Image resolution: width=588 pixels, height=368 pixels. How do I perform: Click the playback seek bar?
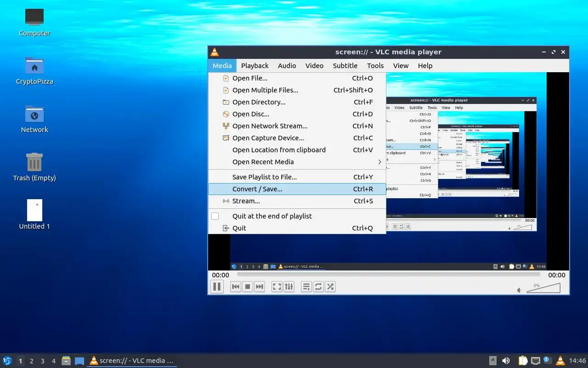click(389, 275)
